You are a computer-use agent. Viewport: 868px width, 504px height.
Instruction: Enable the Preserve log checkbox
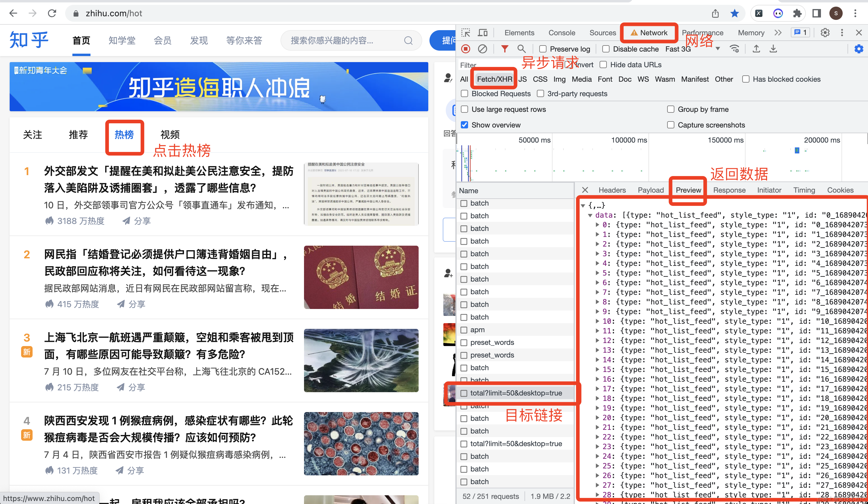click(x=543, y=49)
